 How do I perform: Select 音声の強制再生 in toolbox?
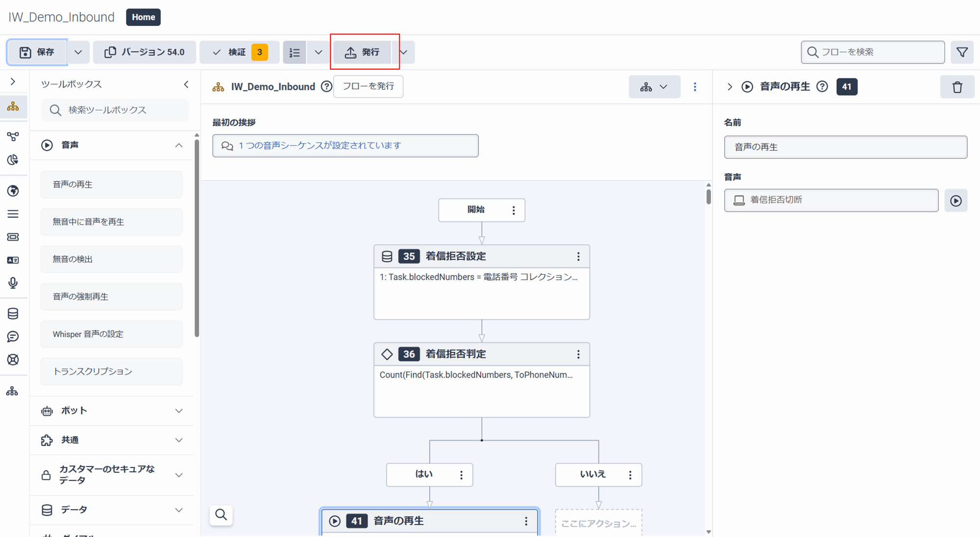click(112, 296)
